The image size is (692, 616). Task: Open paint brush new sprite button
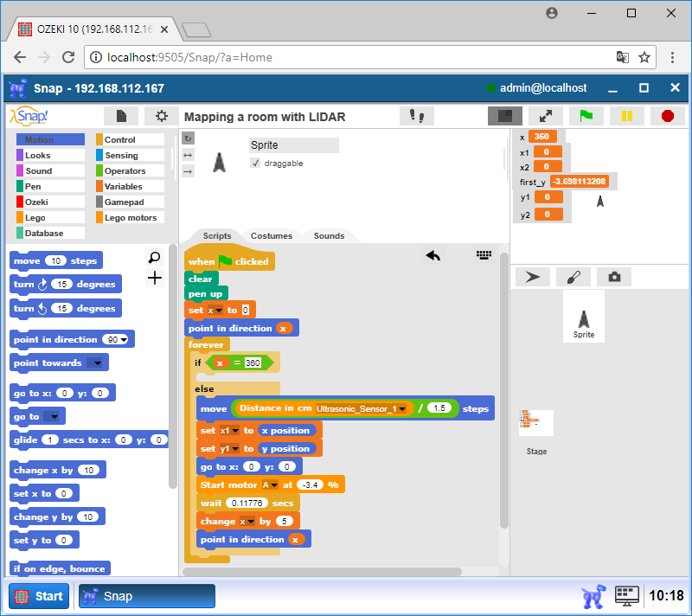click(x=573, y=277)
